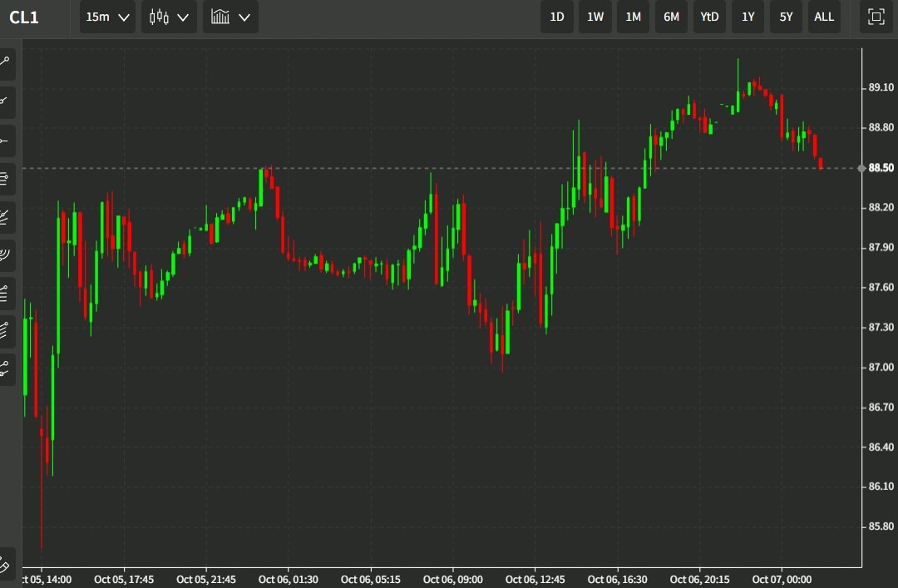Select the 1M range button
This screenshot has height=588, width=898.
634,17
